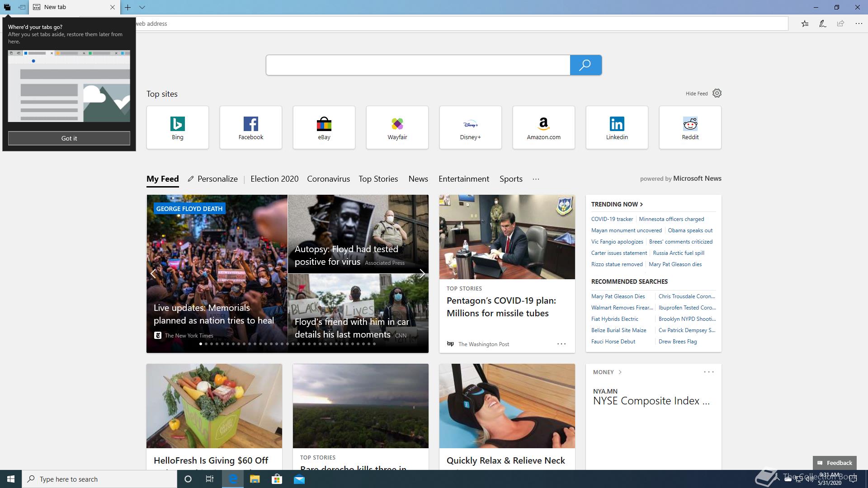Expand more feed categories ellipsis

point(536,179)
